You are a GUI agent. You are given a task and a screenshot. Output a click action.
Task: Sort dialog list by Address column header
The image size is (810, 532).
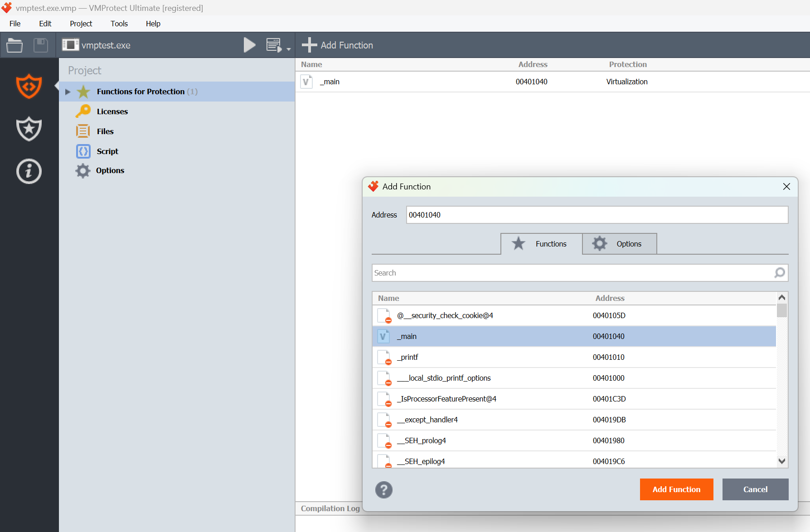tap(610, 298)
